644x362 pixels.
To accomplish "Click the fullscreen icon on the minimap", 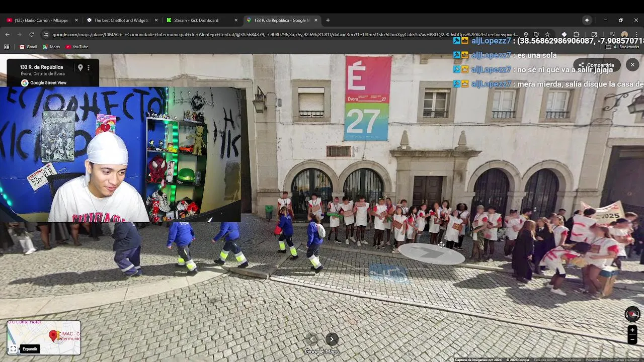I will click(x=13, y=349).
